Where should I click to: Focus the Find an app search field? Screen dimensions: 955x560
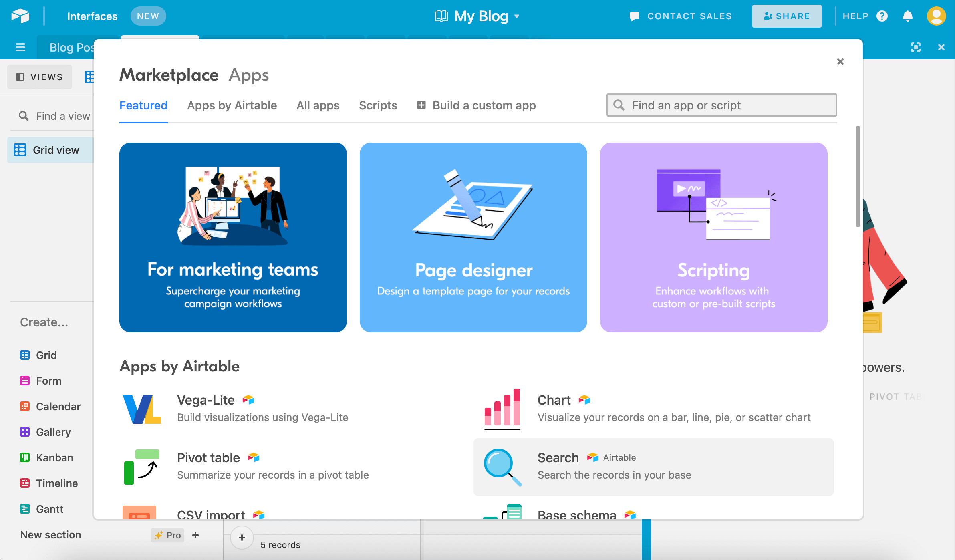[x=721, y=105]
